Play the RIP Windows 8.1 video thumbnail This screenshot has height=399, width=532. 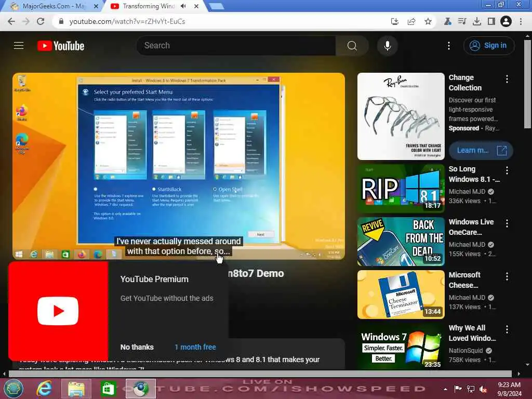401,189
